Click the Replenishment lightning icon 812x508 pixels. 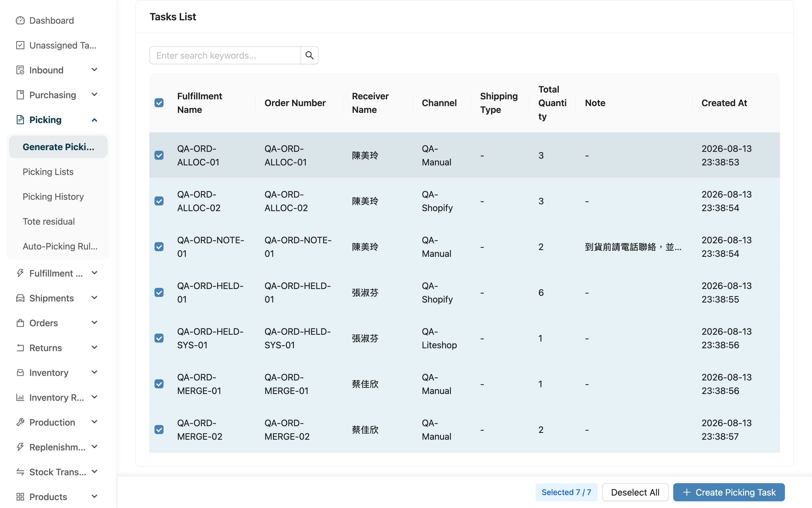[x=20, y=447]
